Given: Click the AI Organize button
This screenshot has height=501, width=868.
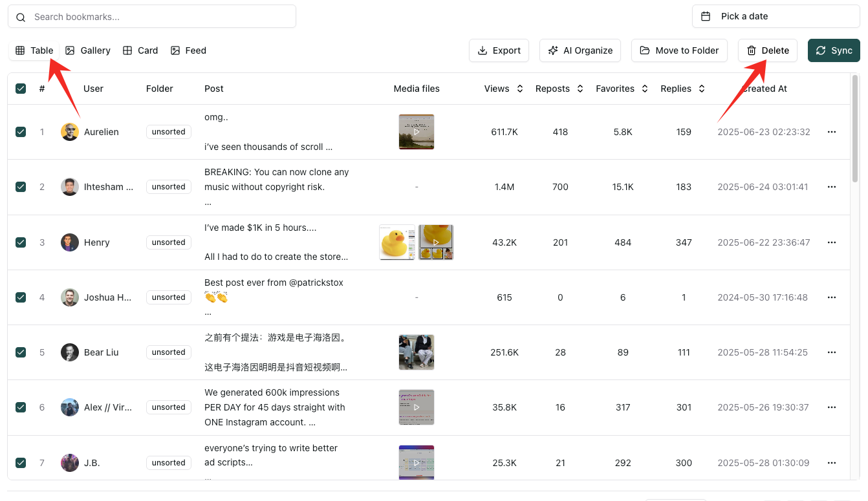Looking at the screenshot, I should tap(580, 50).
